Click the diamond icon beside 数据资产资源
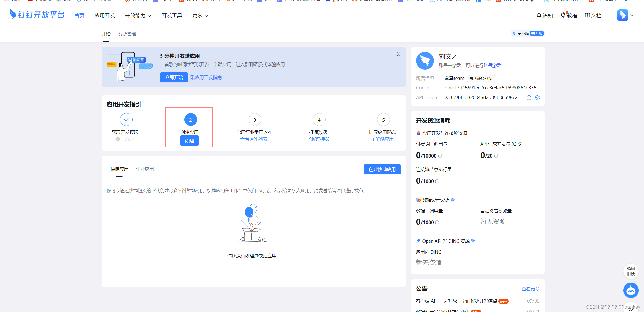The height and width of the screenshot is (312, 644). point(453,200)
